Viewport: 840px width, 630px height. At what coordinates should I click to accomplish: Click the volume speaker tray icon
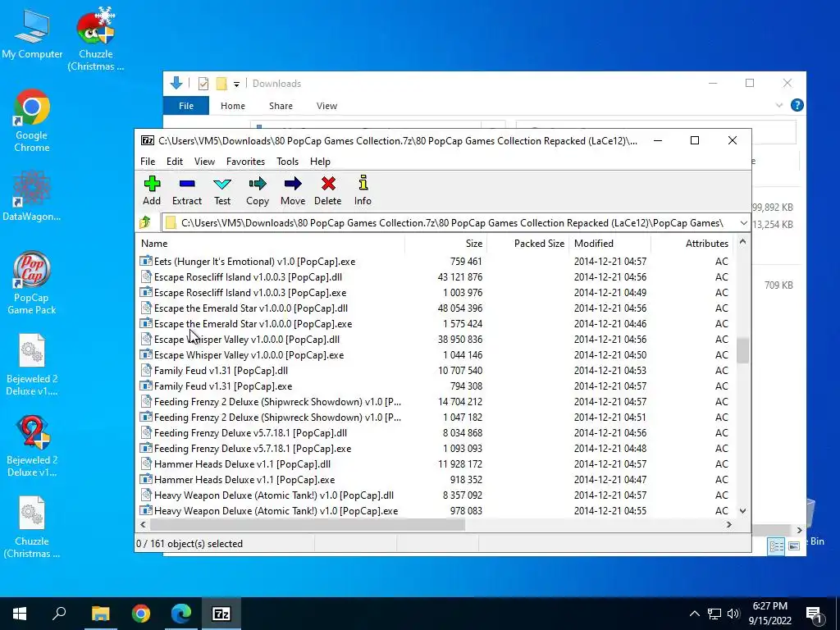pyautogui.click(x=733, y=614)
